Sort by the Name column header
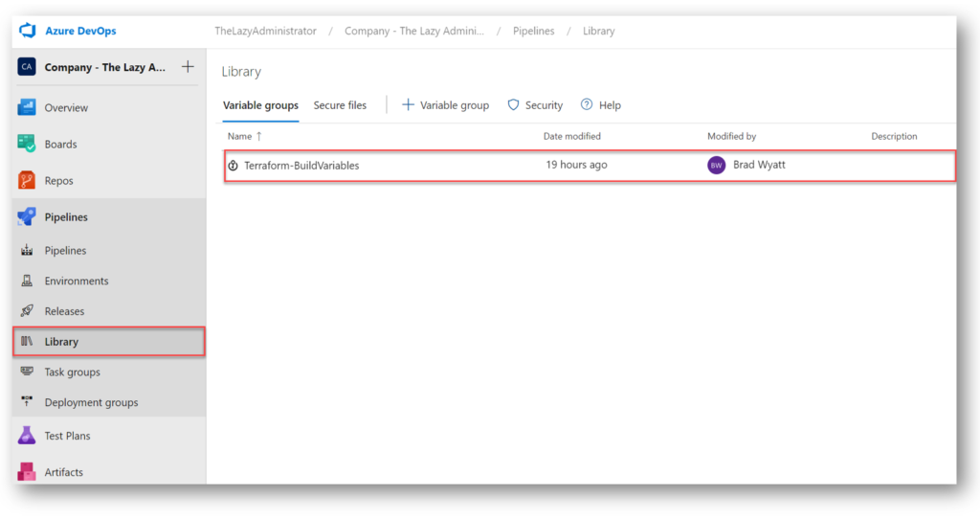980x519 pixels. (x=239, y=136)
